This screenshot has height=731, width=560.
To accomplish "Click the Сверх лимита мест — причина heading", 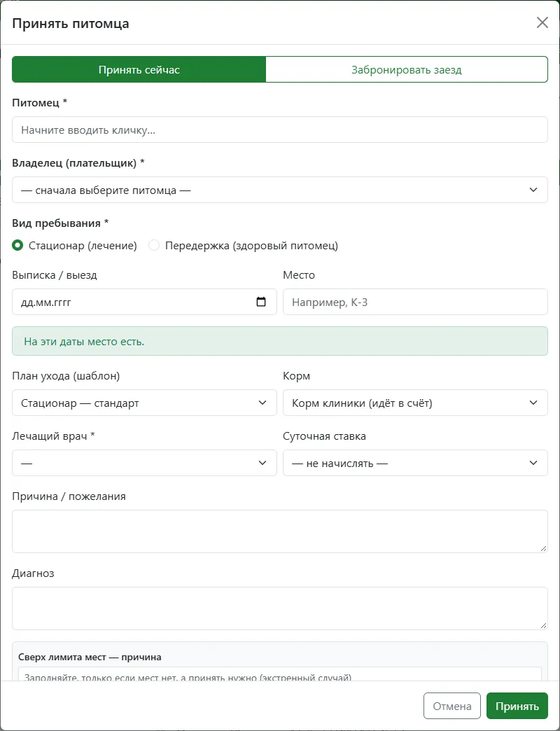I will [x=90, y=657].
